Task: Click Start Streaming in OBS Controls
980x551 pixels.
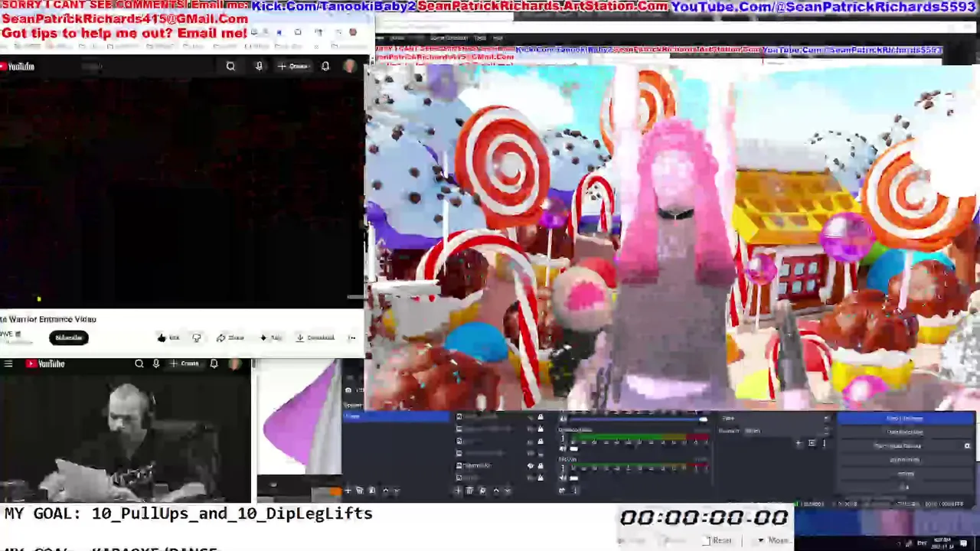Action: coord(906,418)
